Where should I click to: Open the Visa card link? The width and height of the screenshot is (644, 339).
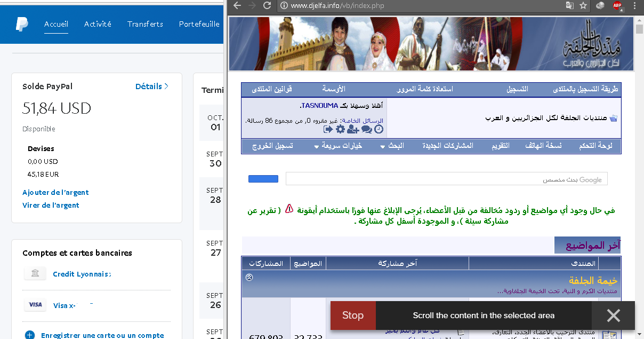(65, 305)
